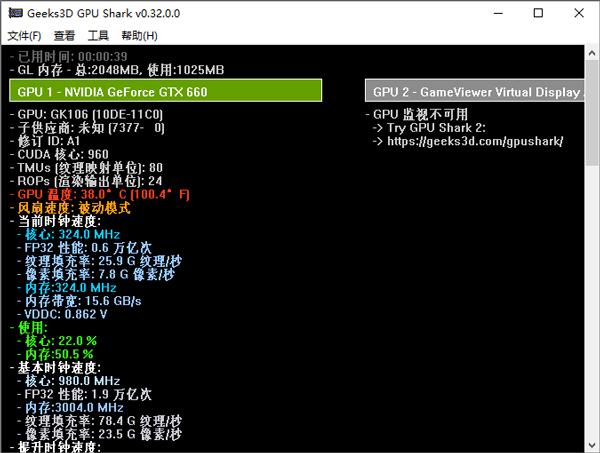Click the scrollbar down arrow
The height and width of the screenshot is (453, 600).
pos(592,445)
